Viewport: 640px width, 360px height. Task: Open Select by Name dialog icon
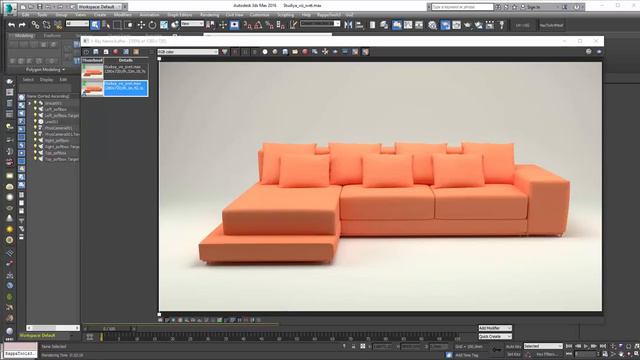click(x=106, y=25)
